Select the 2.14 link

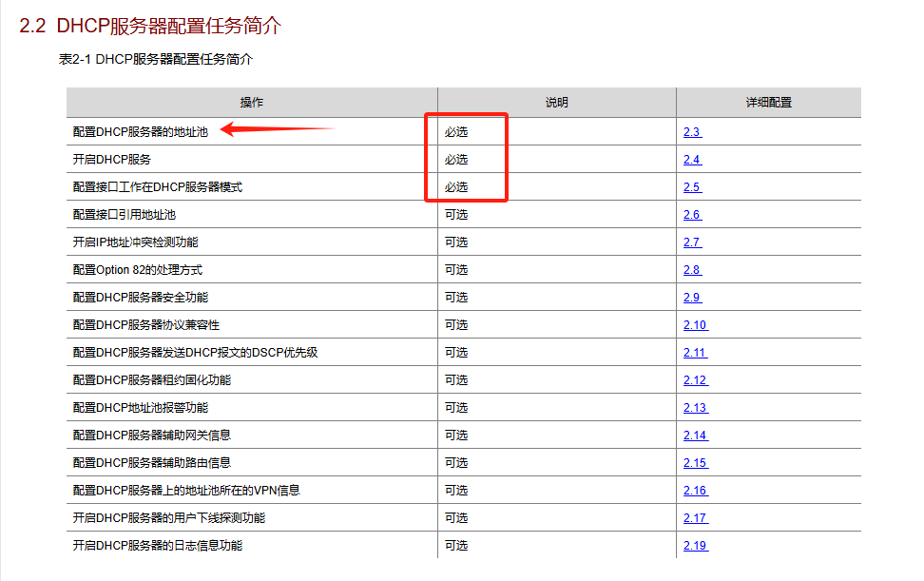coord(695,436)
